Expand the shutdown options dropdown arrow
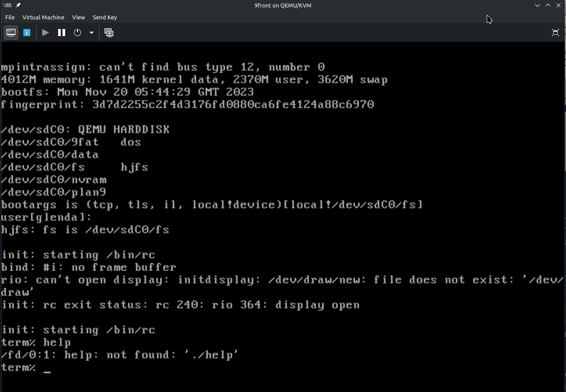The width and height of the screenshot is (566, 392). coord(92,33)
